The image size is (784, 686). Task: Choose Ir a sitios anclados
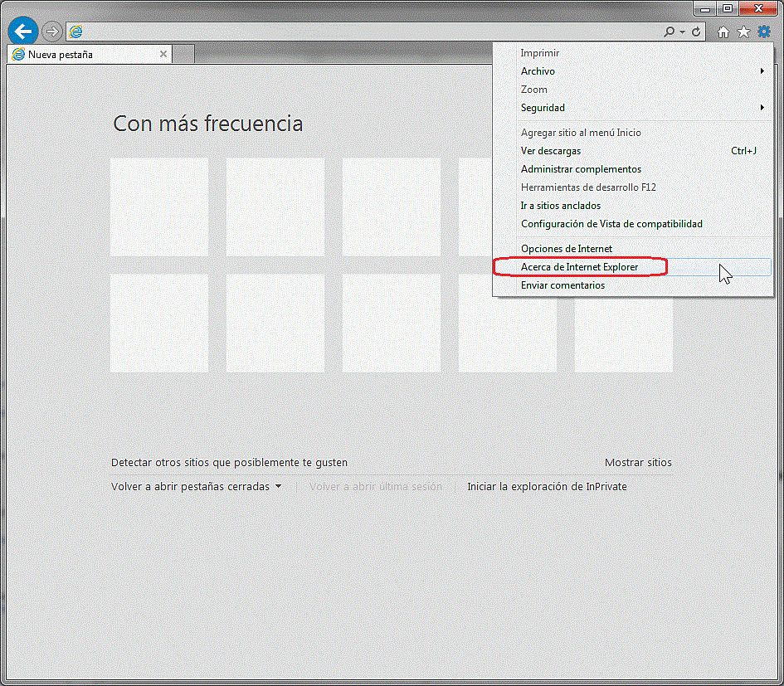point(633,206)
